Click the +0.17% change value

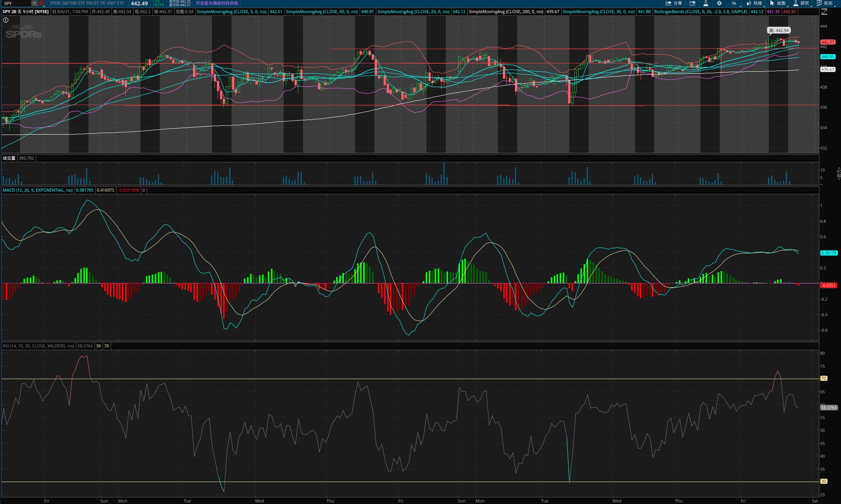coord(158,5)
